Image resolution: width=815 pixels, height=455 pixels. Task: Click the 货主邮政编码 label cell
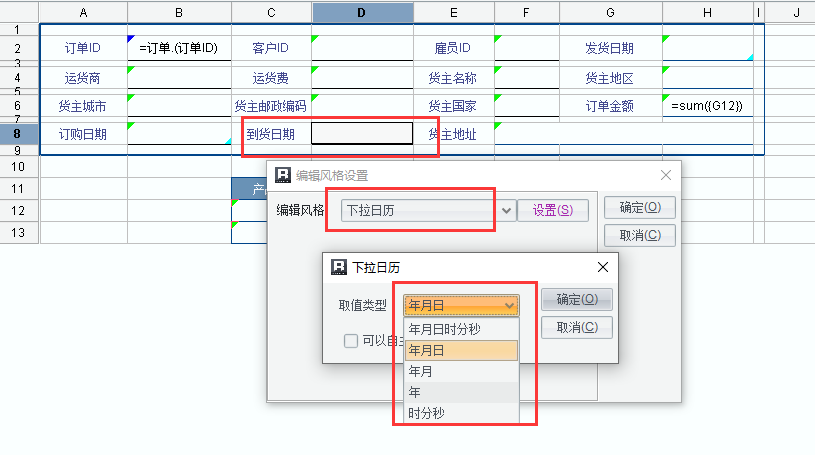point(271,106)
